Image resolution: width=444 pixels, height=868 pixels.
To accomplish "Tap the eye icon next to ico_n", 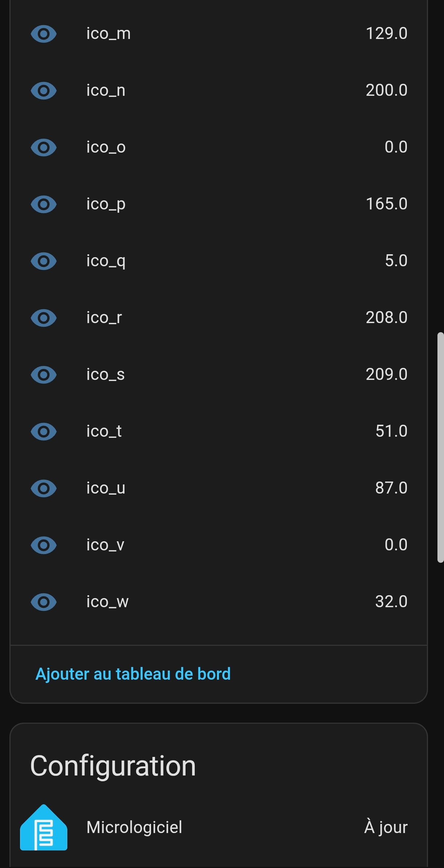I will 44,91.
